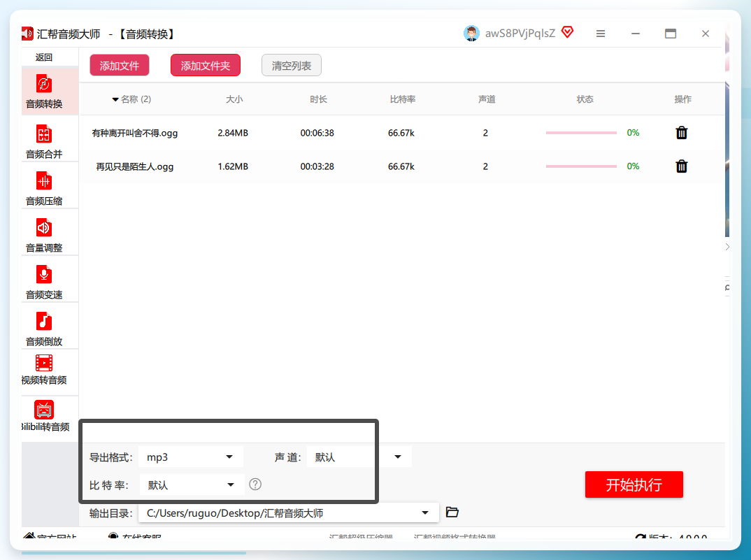Click the 状态 column header
Image resolution: width=751 pixels, height=560 pixels.
(585, 99)
